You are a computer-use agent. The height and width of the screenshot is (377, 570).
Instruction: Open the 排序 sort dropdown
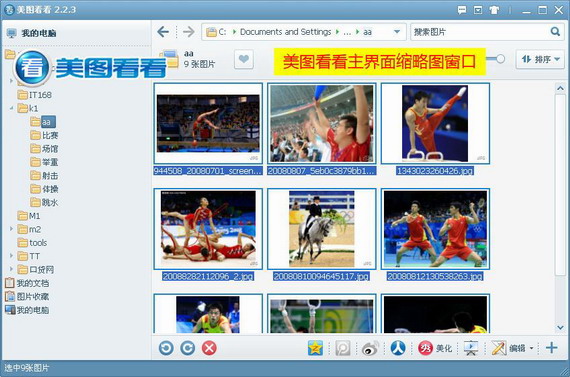coord(540,59)
